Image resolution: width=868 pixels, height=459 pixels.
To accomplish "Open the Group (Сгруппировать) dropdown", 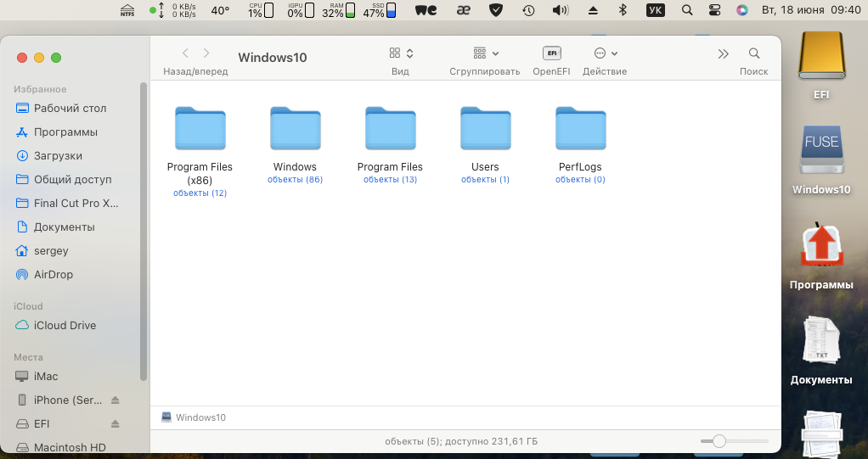I will (486, 53).
